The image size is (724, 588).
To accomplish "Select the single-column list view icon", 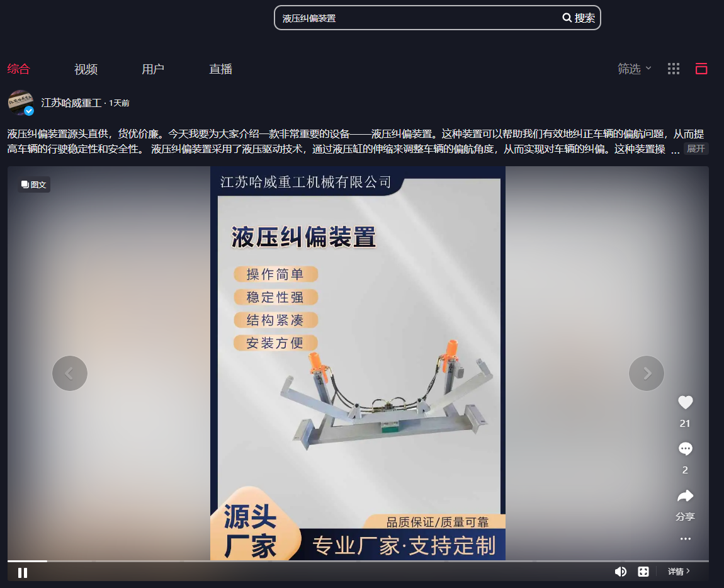I will tap(701, 69).
